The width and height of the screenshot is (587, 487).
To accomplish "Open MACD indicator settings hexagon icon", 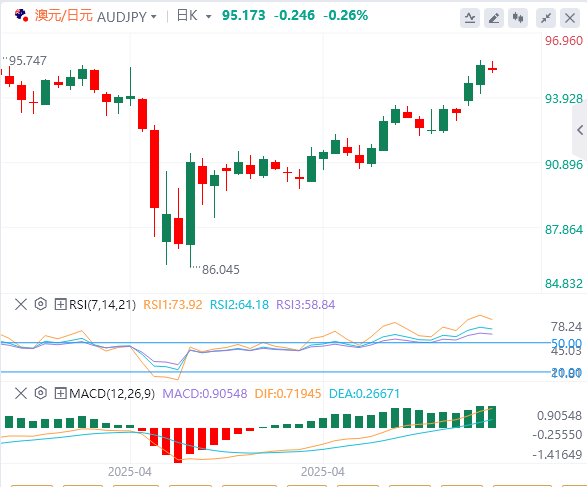I will [x=40, y=393].
